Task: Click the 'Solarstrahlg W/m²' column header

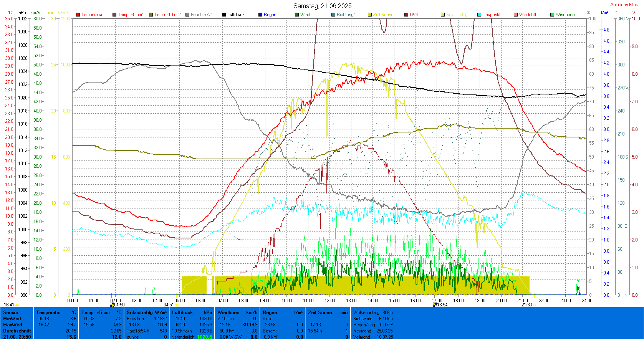Action: point(147,313)
